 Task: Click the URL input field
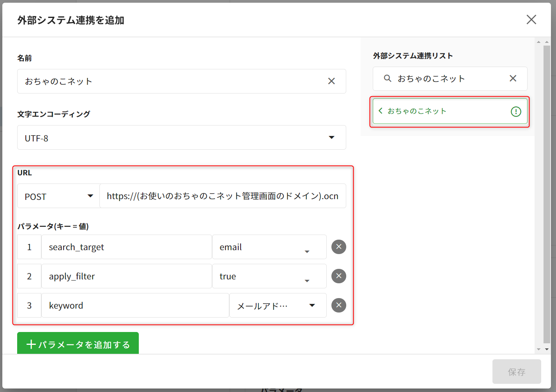pyautogui.click(x=222, y=196)
